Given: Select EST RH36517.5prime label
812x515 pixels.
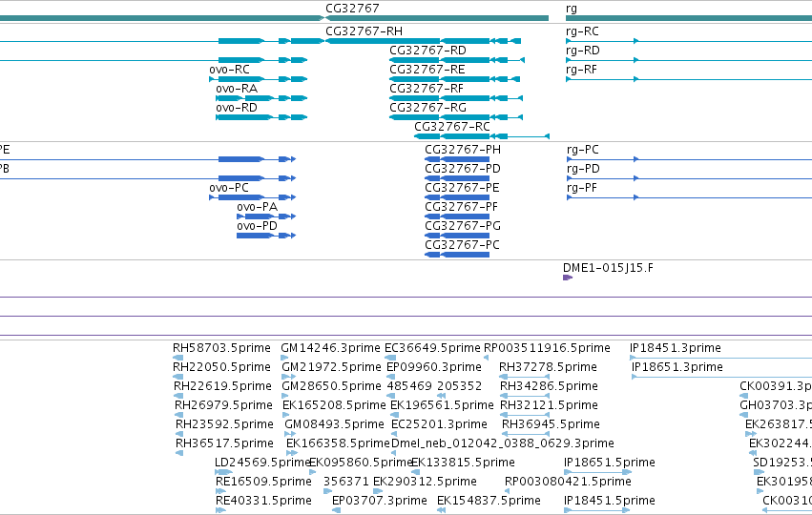Looking at the screenshot, I should pos(224,443).
